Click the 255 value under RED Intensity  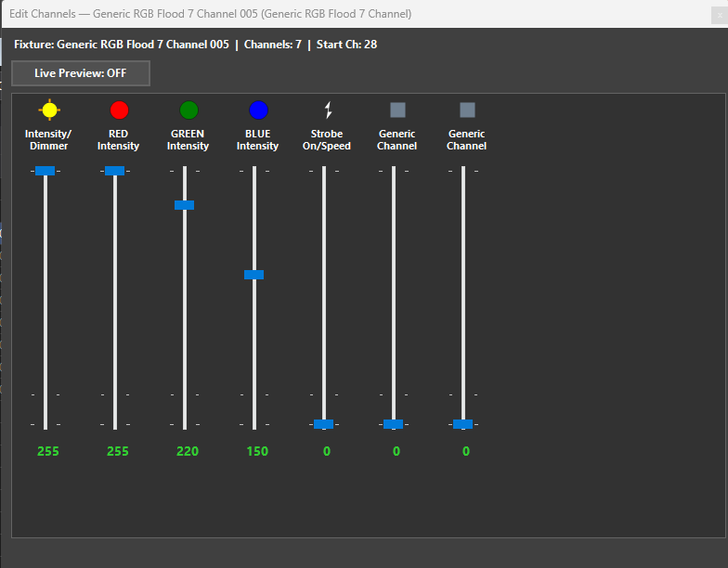(x=118, y=452)
